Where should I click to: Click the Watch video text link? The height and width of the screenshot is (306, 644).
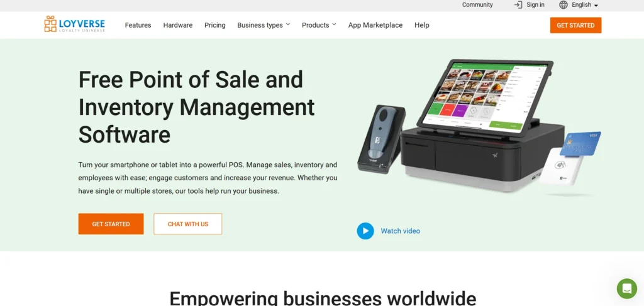[x=401, y=231]
